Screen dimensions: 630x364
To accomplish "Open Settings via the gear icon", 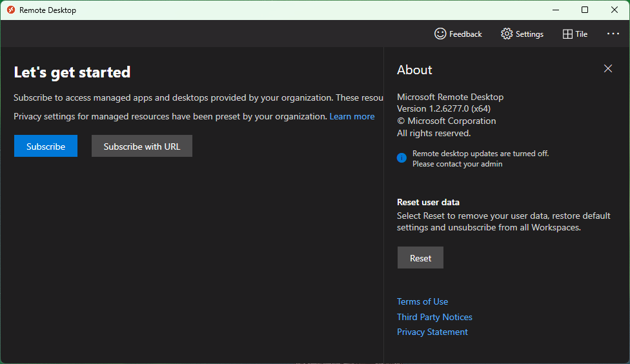I will (x=507, y=34).
